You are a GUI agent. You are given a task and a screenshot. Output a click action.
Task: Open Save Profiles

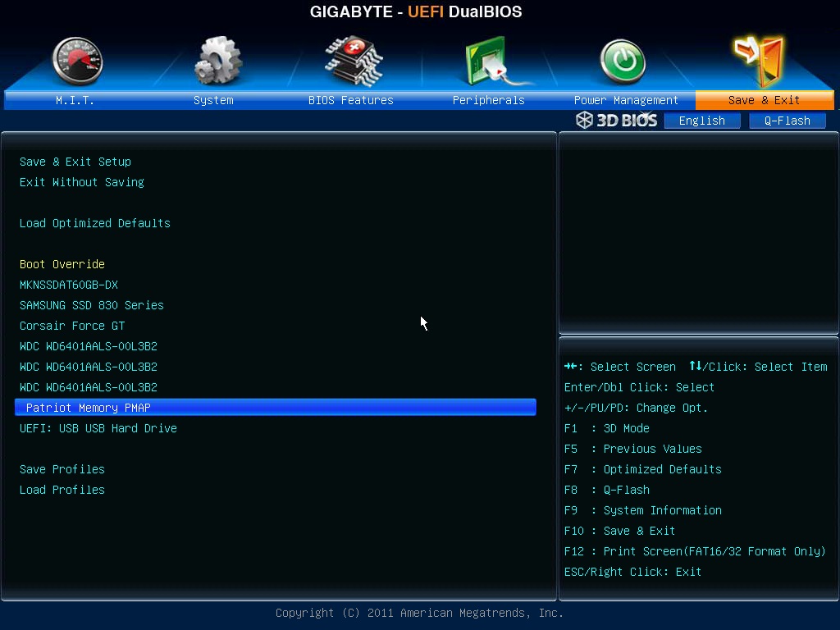coord(62,469)
